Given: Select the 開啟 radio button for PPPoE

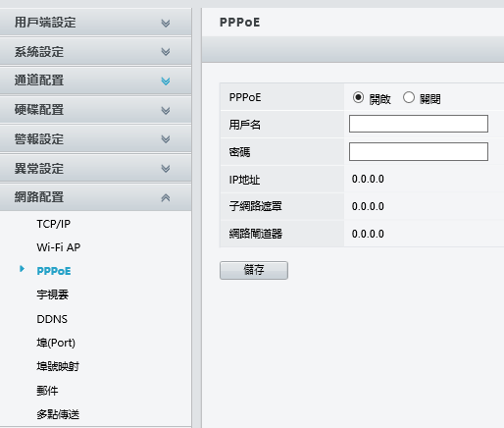Looking at the screenshot, I should point(358,97).
